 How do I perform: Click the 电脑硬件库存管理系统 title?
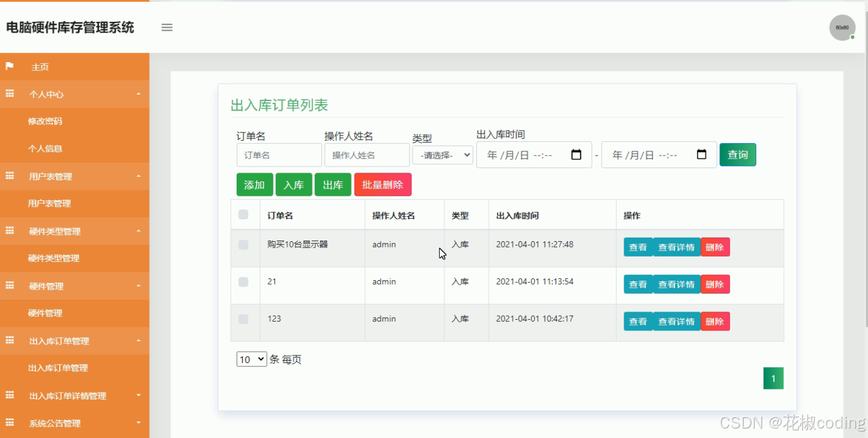pos(70,27)
